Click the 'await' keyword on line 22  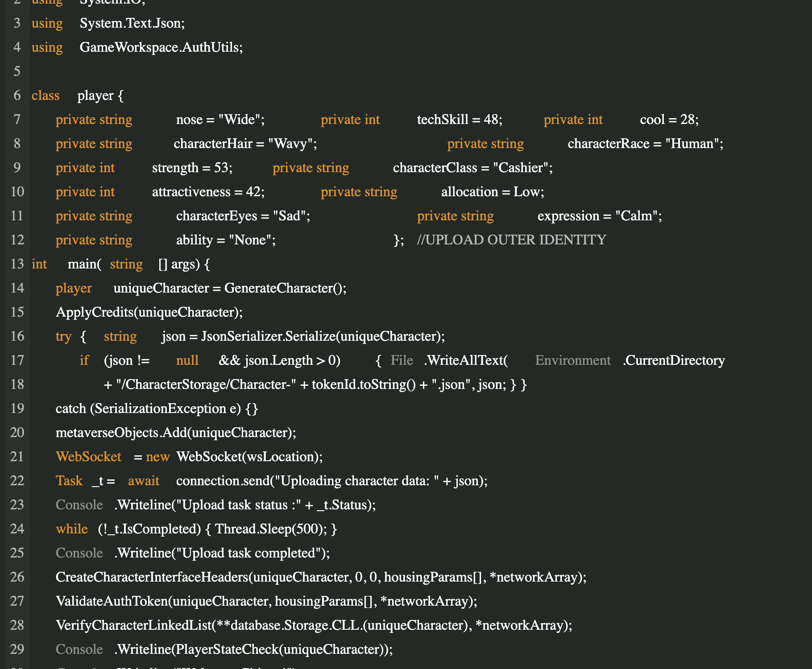[x=143, y=480]
